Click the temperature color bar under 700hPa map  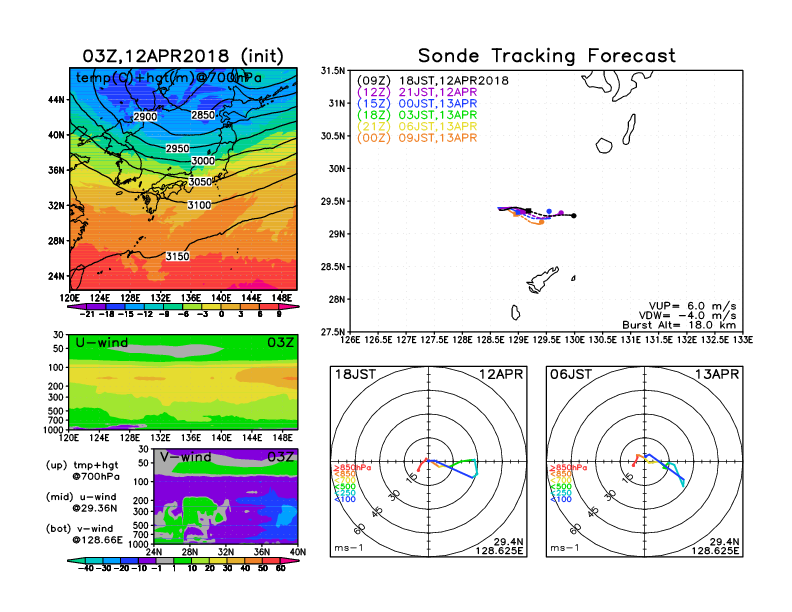click(x=182, y=307)
